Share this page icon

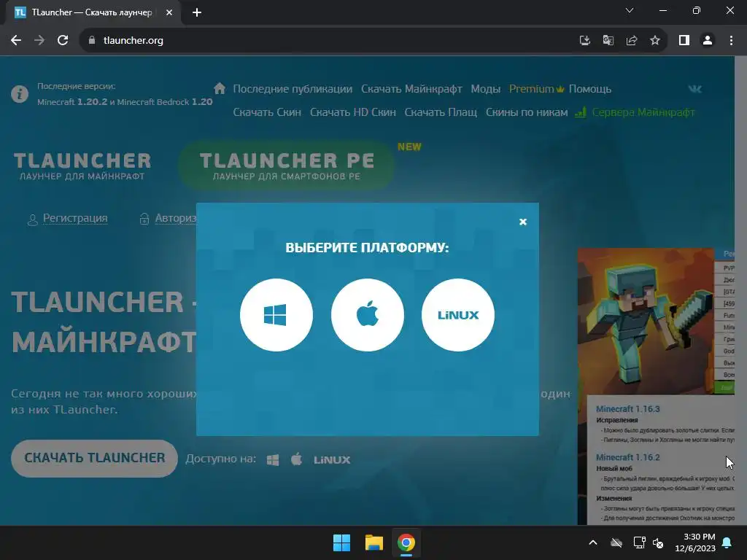coord(632,41)
